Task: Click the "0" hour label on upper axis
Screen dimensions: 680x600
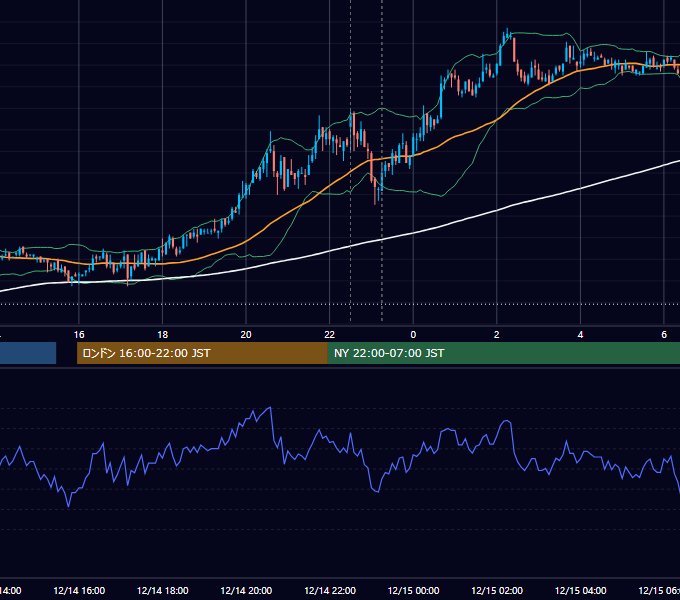Action: 413,335
